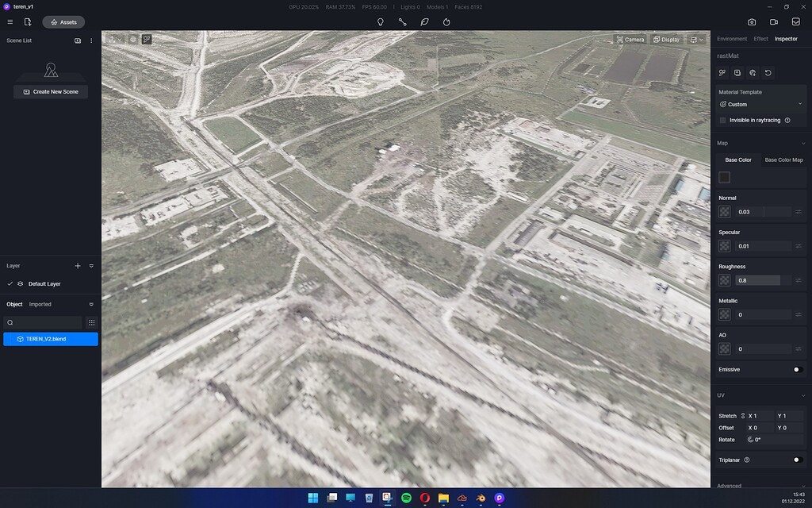This screenshot has height=508, width=812.
Task: Enable the Emissive toggle
Action: pyautogui.click(x=798, y=369)
